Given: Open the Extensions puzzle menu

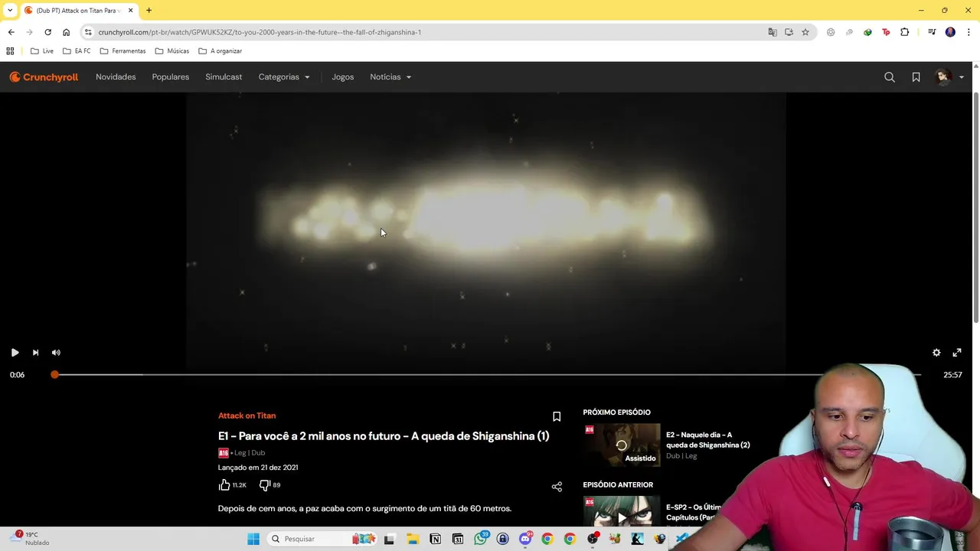Looking at the screenshot, I should coord(904,32).
